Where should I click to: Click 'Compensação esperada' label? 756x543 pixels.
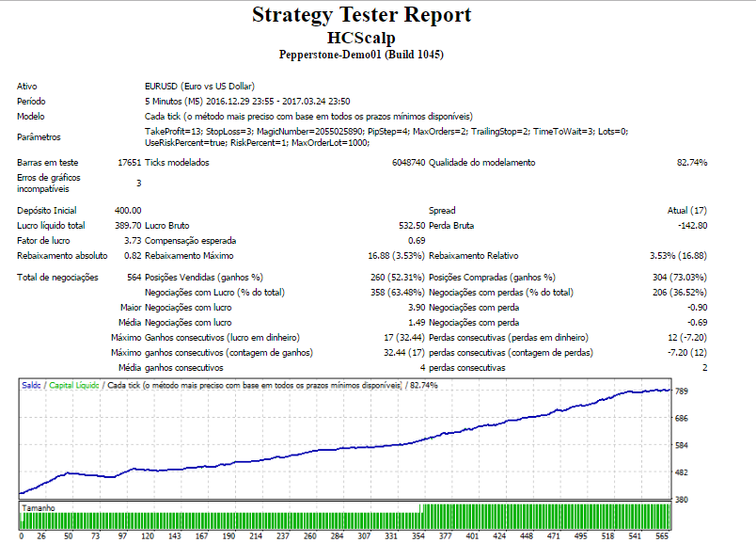coord(191,240)
